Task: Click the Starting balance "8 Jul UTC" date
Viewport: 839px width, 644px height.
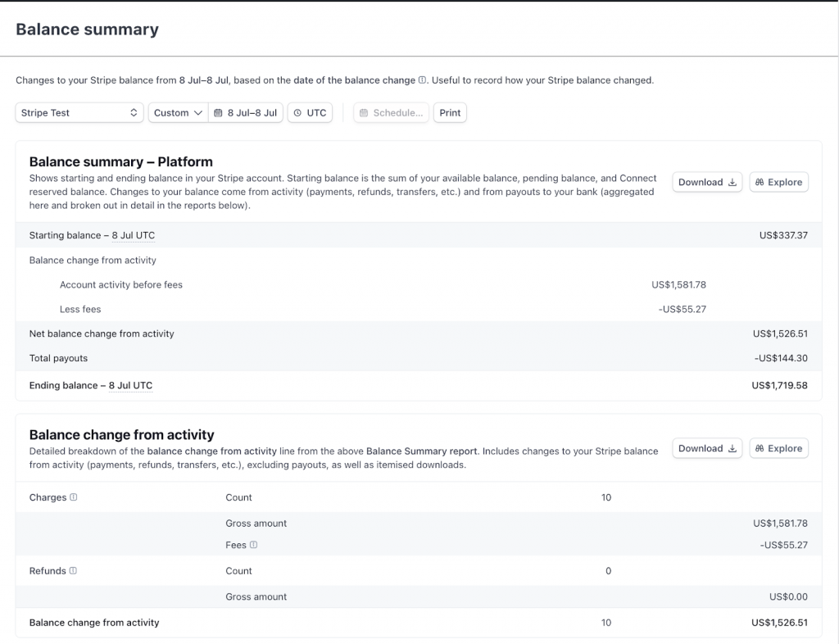Action: pyautogui.click(x=133, y=236)
